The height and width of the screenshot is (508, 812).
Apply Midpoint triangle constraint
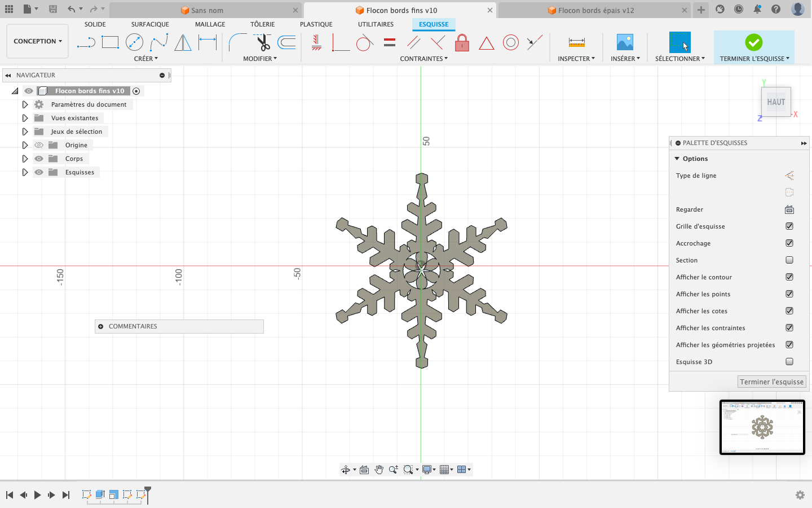[x=486, y=42]
